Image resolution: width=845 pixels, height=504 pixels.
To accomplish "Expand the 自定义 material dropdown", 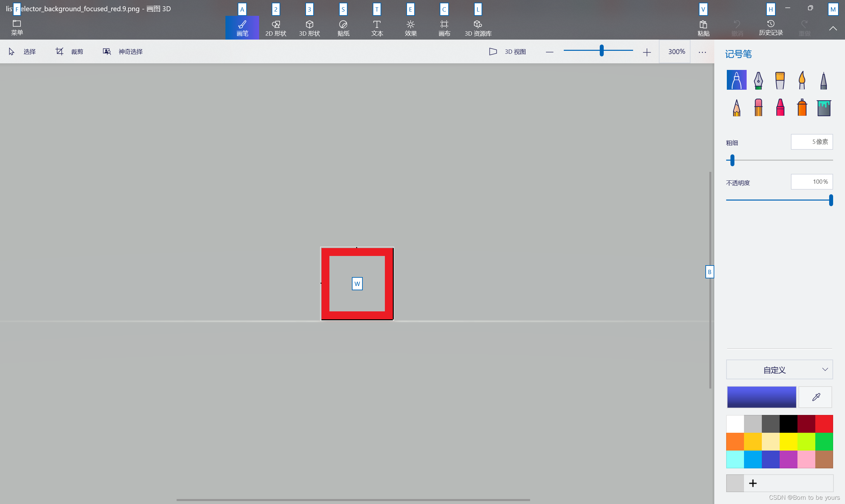I will [x=779, y=369].
